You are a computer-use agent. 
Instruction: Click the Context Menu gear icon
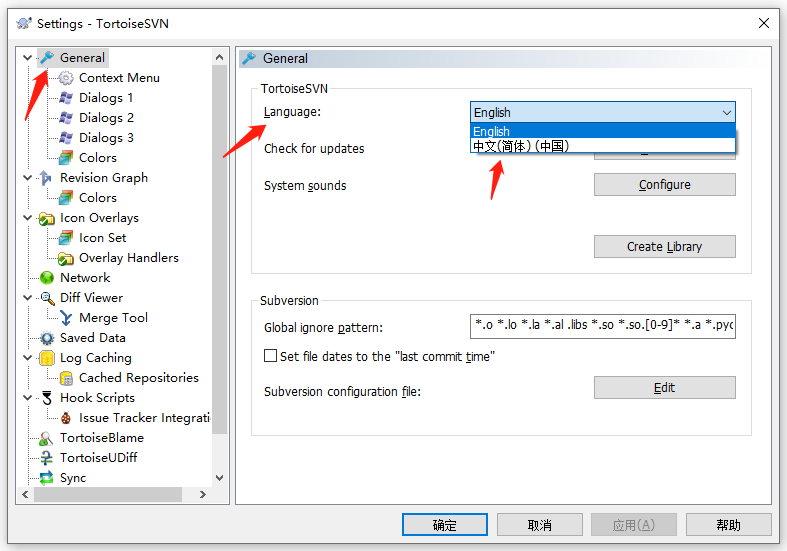66,78
